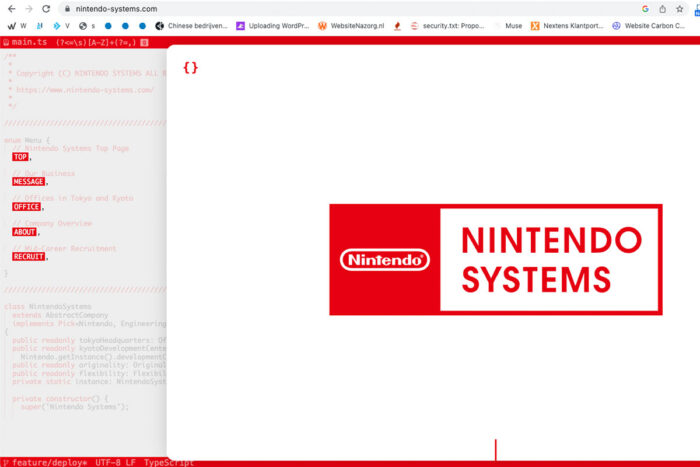Open MESSAGE menu entry in code panel
The height and width of the screenshot is (467, 700).
click(x=29, y=181)
